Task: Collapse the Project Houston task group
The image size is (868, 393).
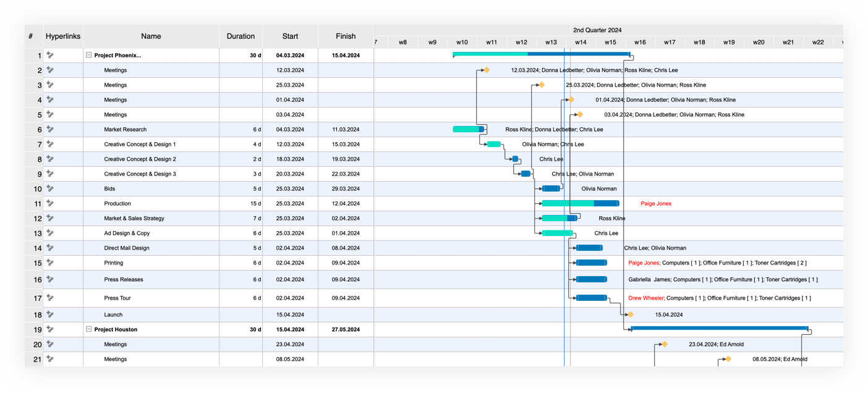Action: [x=89, y=329]
